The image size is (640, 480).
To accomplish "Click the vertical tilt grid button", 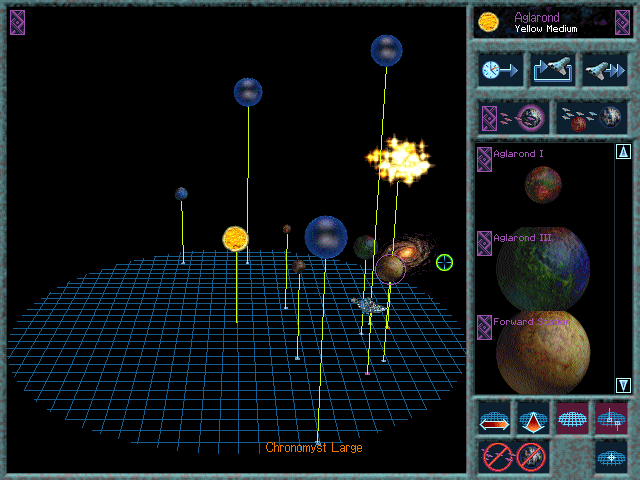I will 533,418.
